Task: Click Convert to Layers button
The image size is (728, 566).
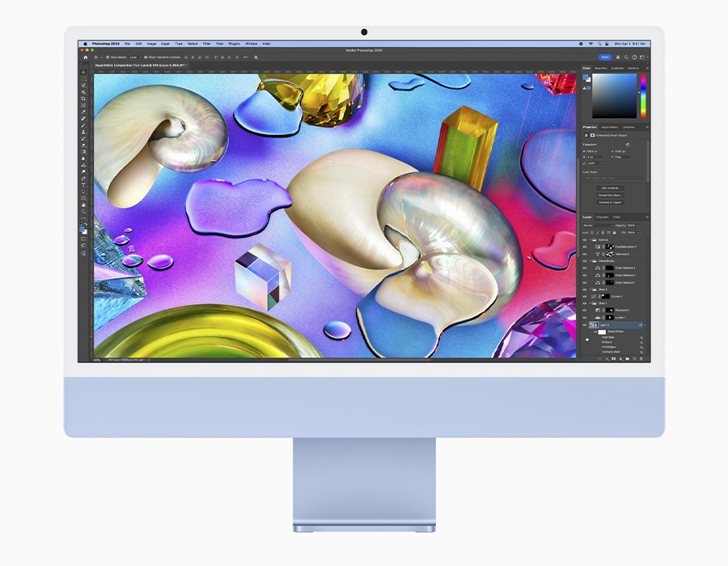Action: pyautogui.click(x=610, y=202)
